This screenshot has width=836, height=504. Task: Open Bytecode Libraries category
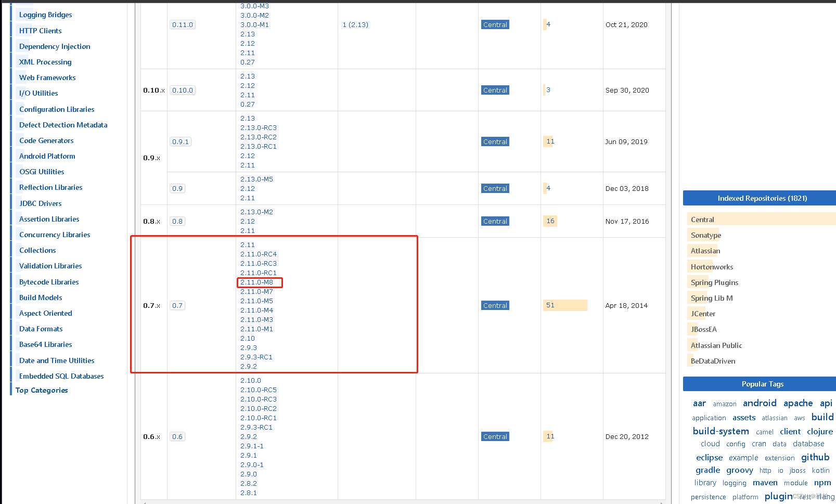click(x=49, y=282)
